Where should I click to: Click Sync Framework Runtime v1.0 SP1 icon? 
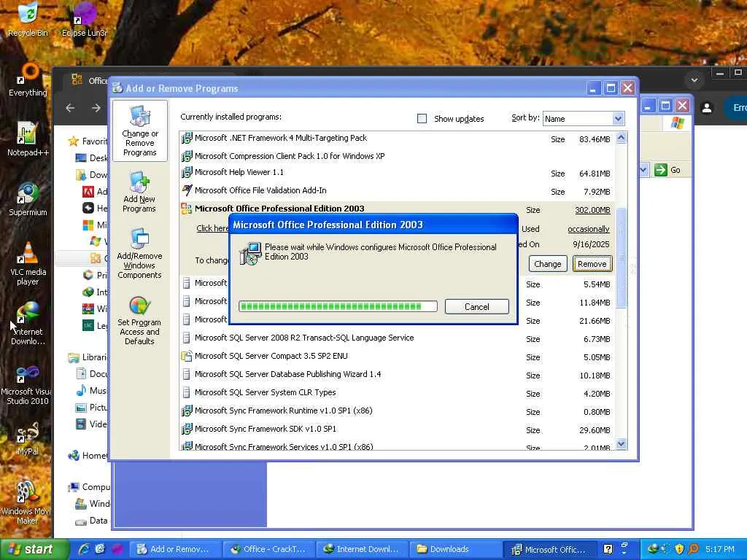pyautogui.click(x=187, y=410)
